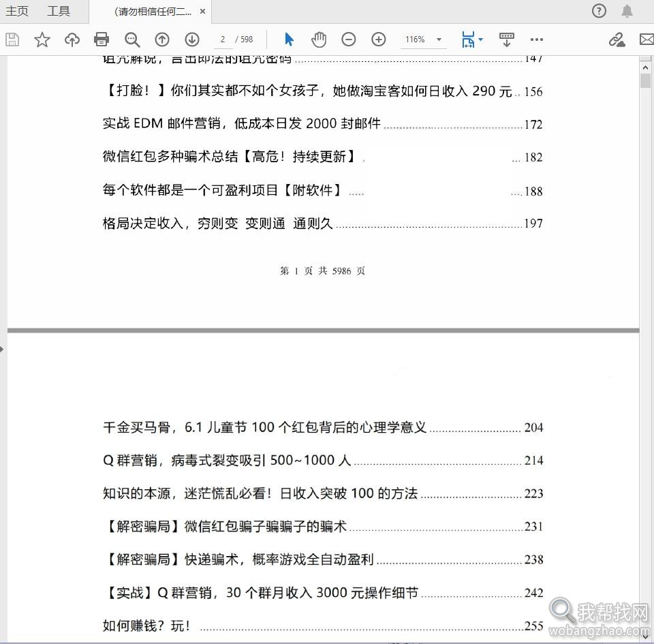This screenshot has height=644, width=654.
Task: Open the zoom level dropdown arrow
Action: click(439, 40)
